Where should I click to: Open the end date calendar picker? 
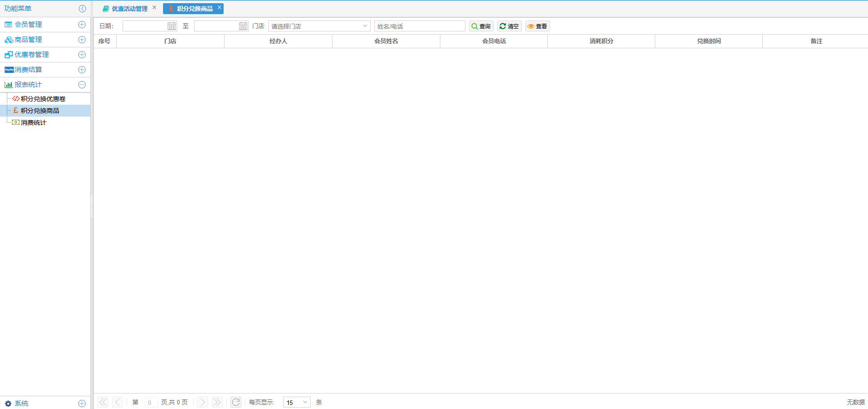pyautogui.click(x=243, y=26)
